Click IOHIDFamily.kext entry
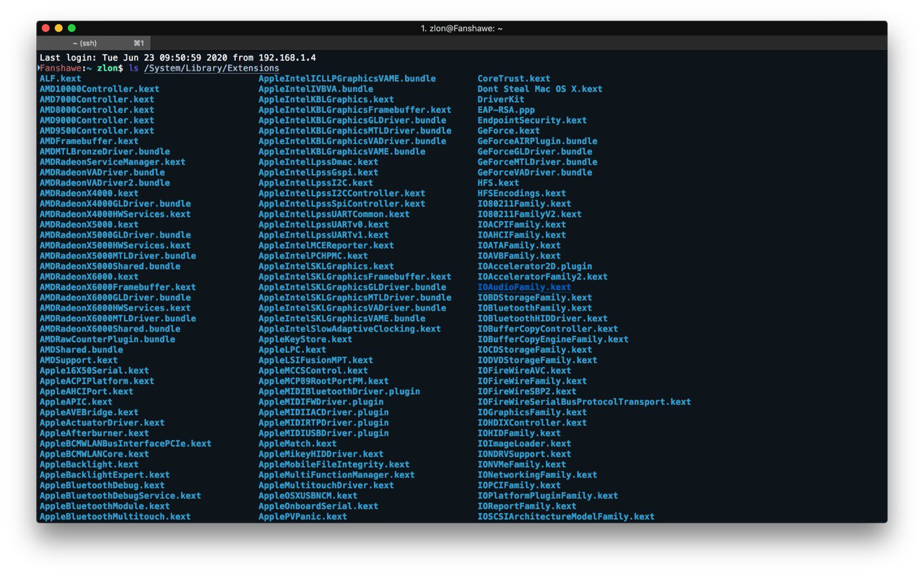The image size is (924, 575). point(519,433)
